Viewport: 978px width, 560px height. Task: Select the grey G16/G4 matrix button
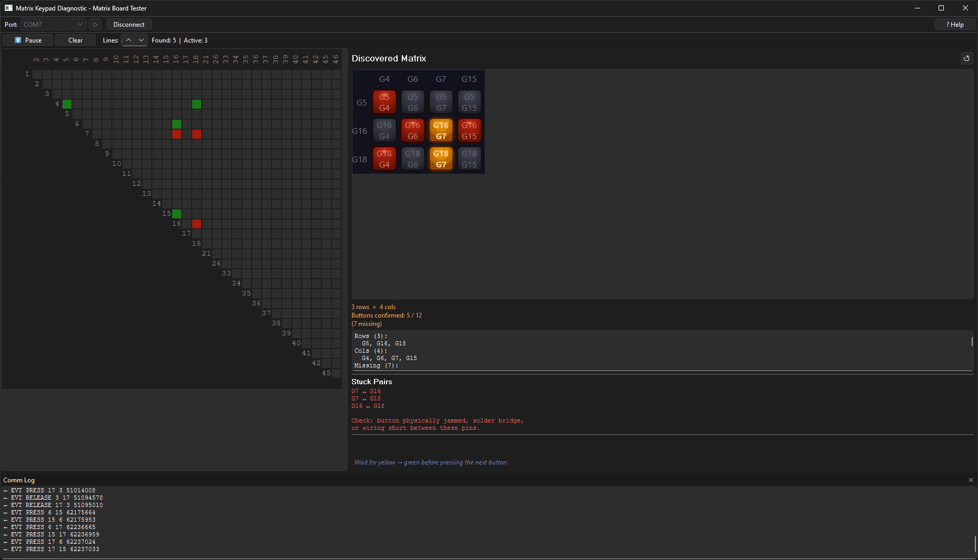pyautogui.click(x=384, y=131)
